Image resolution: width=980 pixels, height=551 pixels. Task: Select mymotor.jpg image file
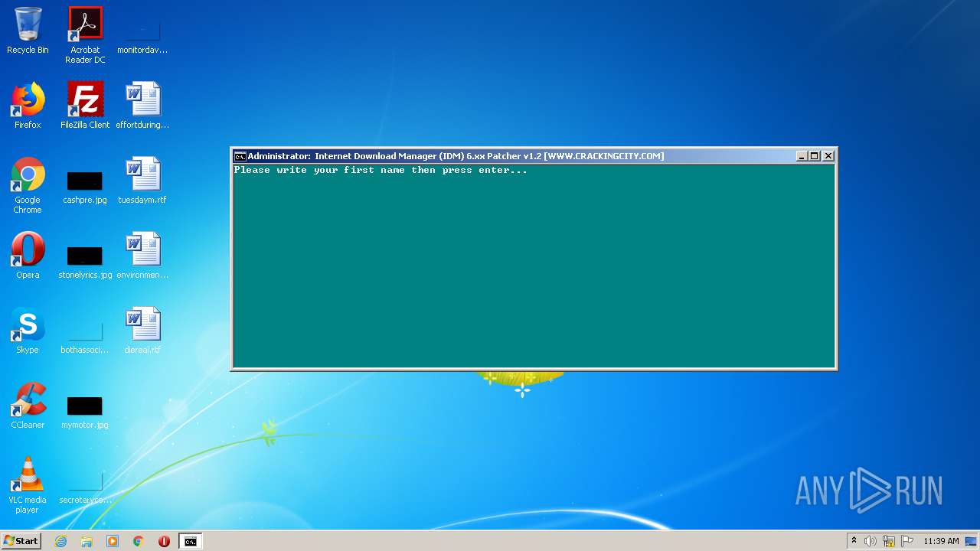click(x=85, y=412)
